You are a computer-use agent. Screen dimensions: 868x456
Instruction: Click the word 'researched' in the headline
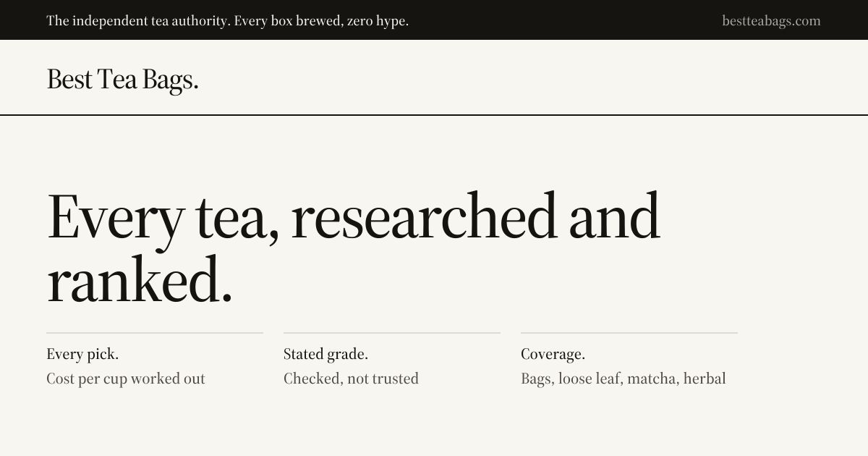(x=425, y=216)
